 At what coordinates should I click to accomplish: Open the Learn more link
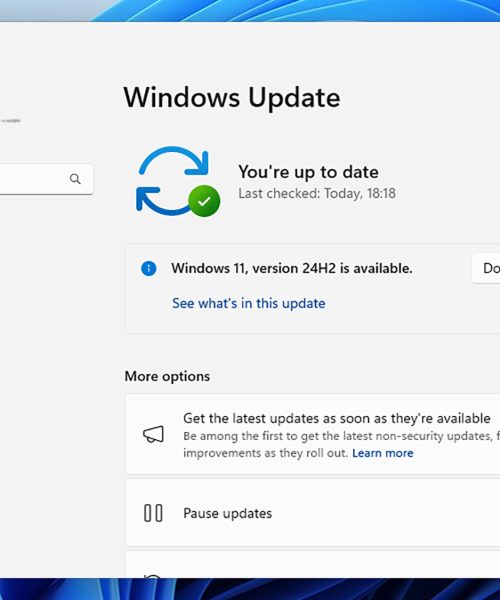pos(383,453)
